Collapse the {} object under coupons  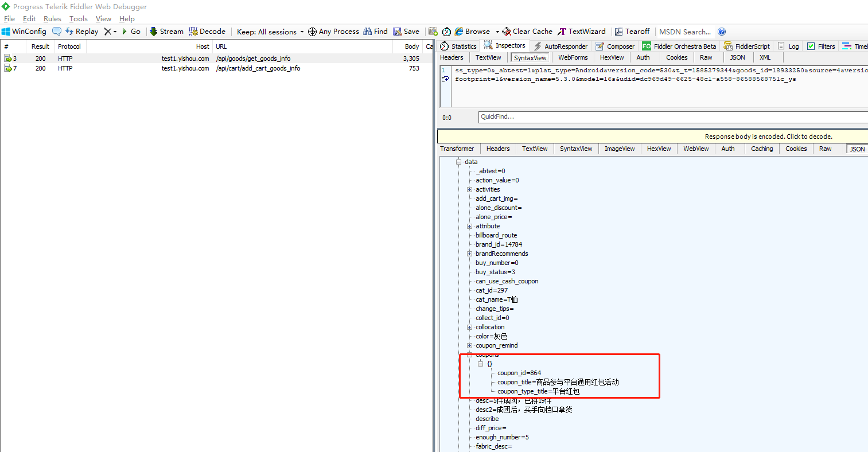point(481,364)
